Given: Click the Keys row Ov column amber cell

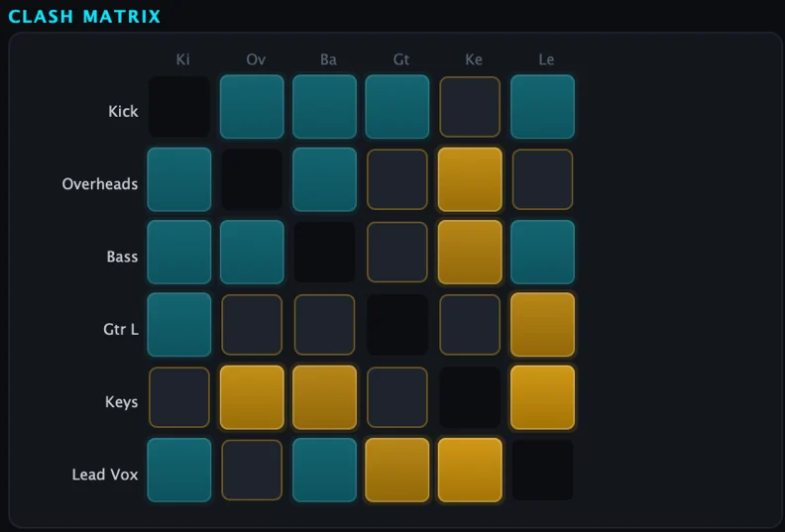Looking at the screenshot, I should (252, 397).
